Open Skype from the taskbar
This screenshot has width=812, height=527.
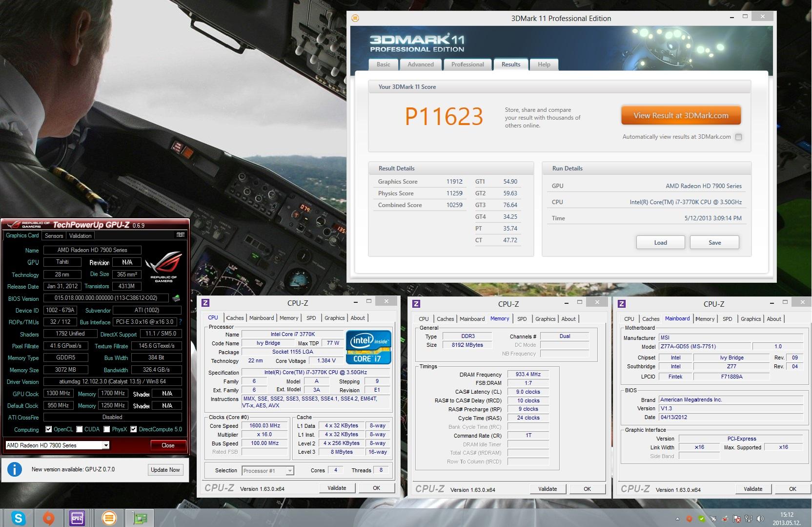click(19, 518)
